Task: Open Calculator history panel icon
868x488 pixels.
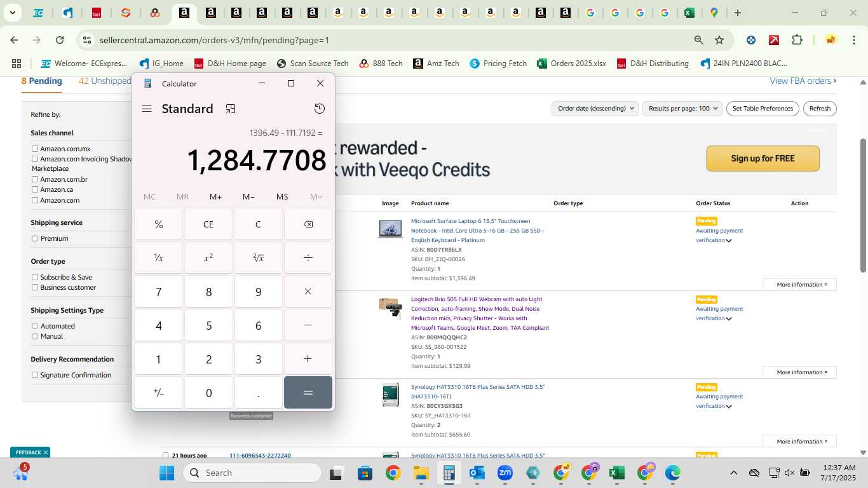Action: coord(320,109)
